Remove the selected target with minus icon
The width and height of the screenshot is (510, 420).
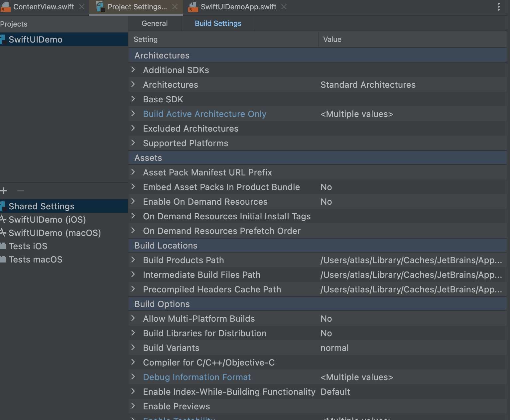(21, 191)
